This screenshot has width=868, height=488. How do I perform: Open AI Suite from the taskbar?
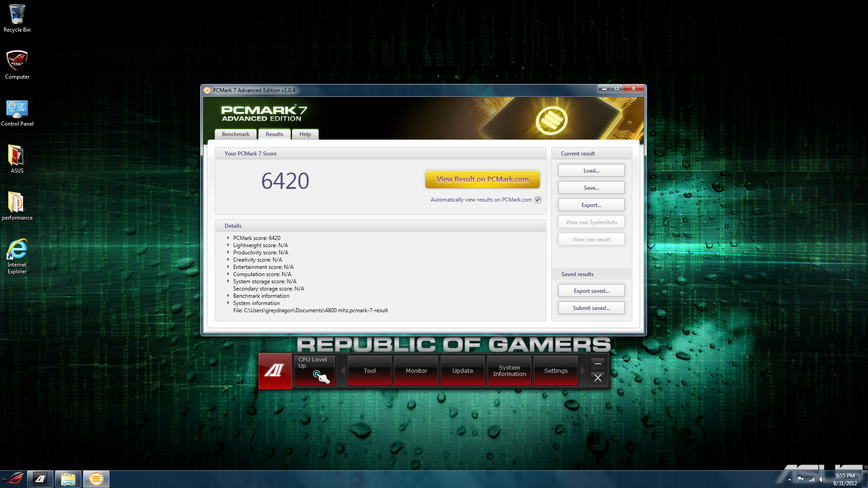[x=40, y=479]
